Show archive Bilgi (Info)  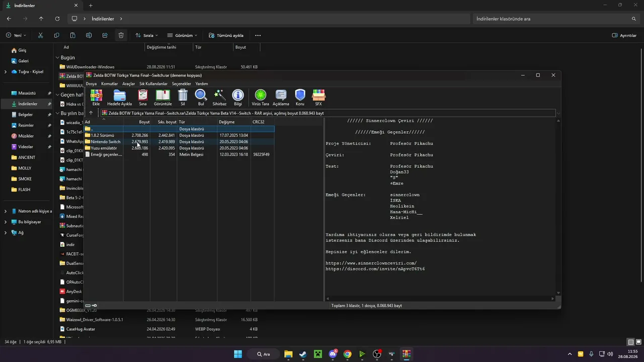238,98
